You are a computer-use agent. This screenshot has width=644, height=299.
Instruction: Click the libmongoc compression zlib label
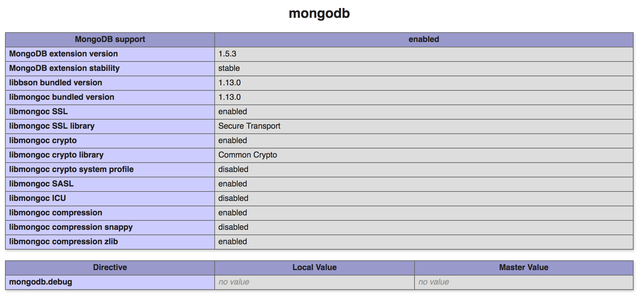[63, 242]
